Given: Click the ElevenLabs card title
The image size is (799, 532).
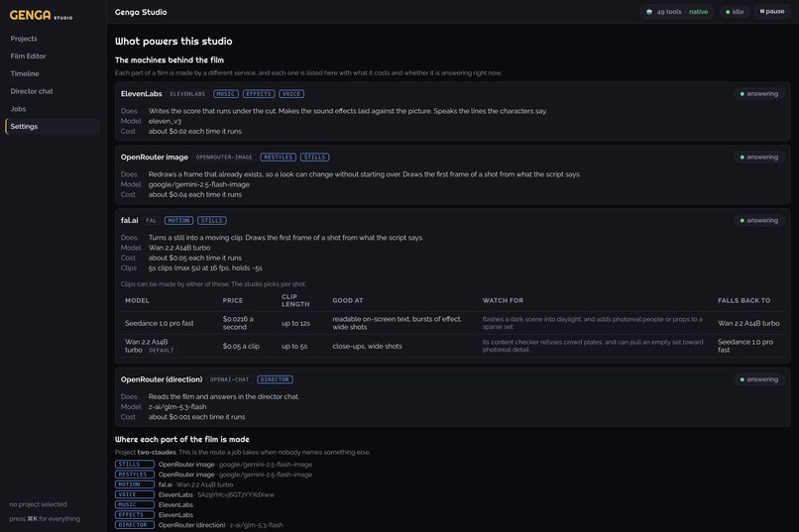Looking at the screenshot, I should [x=141, y=94].
